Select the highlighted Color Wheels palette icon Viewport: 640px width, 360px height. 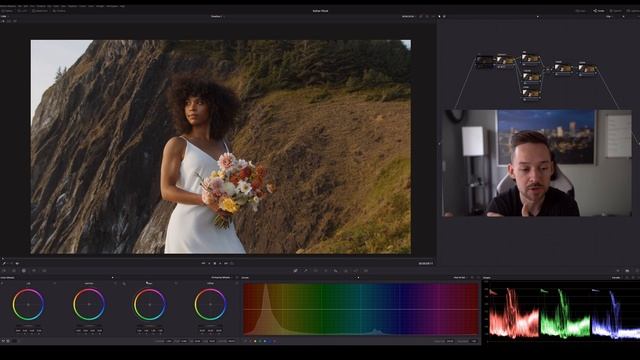[x=24, y=271]
